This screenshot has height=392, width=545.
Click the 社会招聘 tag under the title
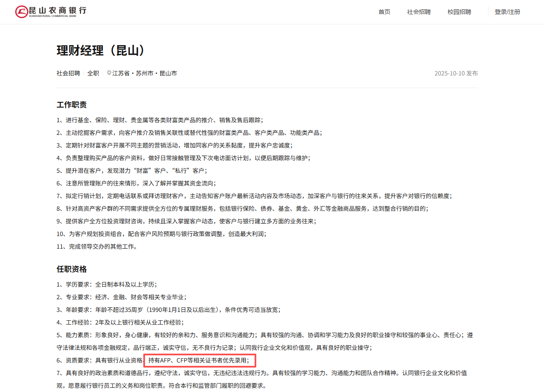68,73
